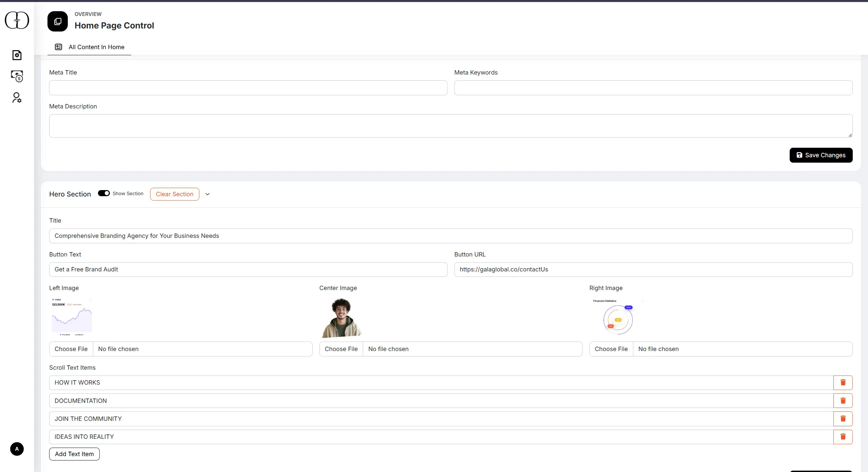This screenshot has width=868, height=472.
Task: Click into the Meta Description textarea
Action: click(451, 126)
